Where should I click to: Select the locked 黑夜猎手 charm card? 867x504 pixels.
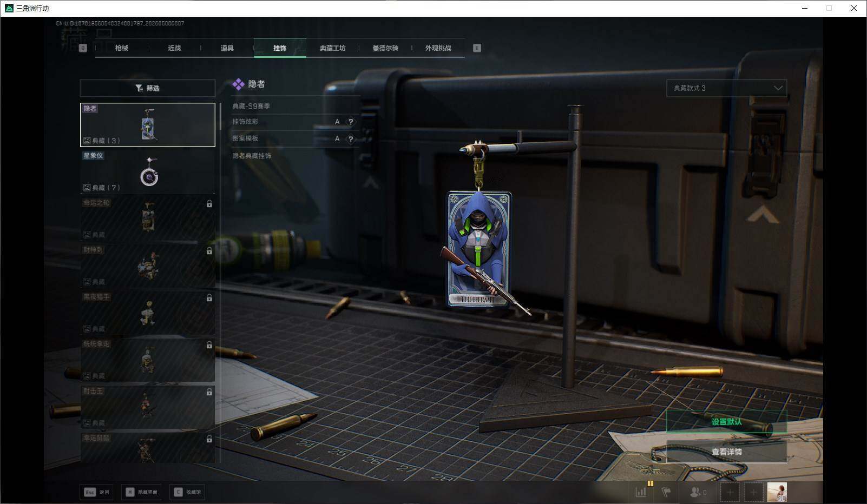(x=148, y=313)
